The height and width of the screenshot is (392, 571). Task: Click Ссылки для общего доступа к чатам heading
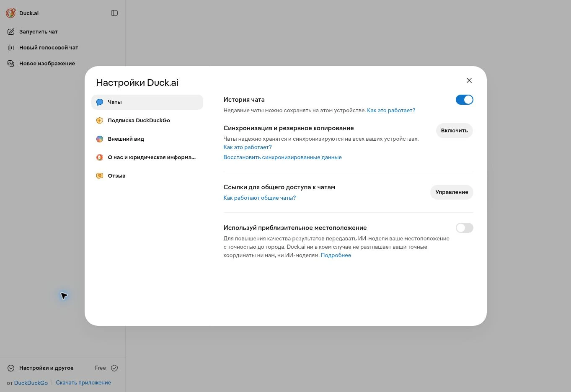279,187
